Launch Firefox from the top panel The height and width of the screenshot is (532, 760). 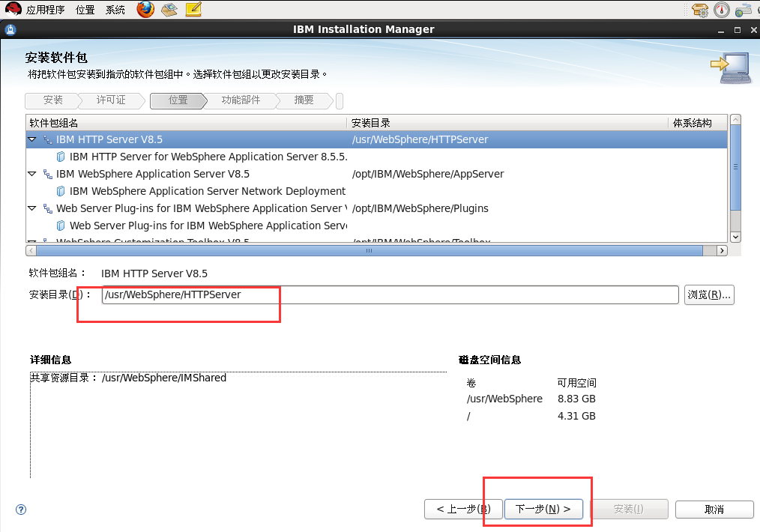(145, 9)
